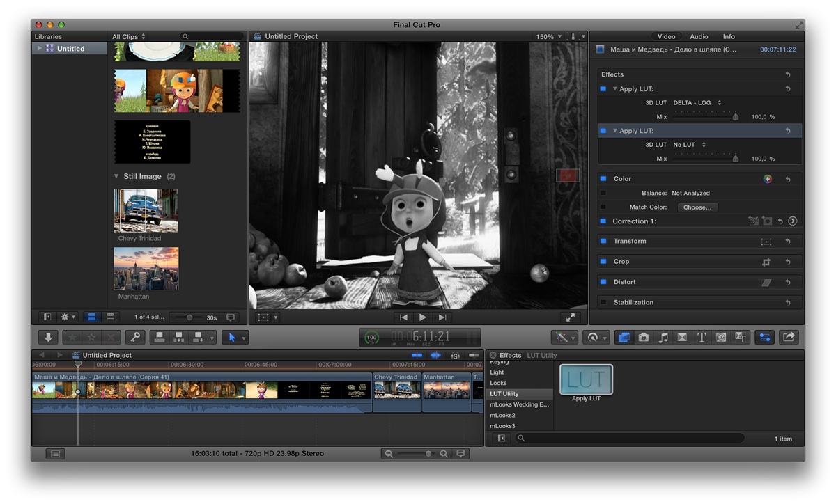The image size is (836, 504).
Task: Disable the first Apply LUT effect checkbox
Action: click(x=603, y=89)
